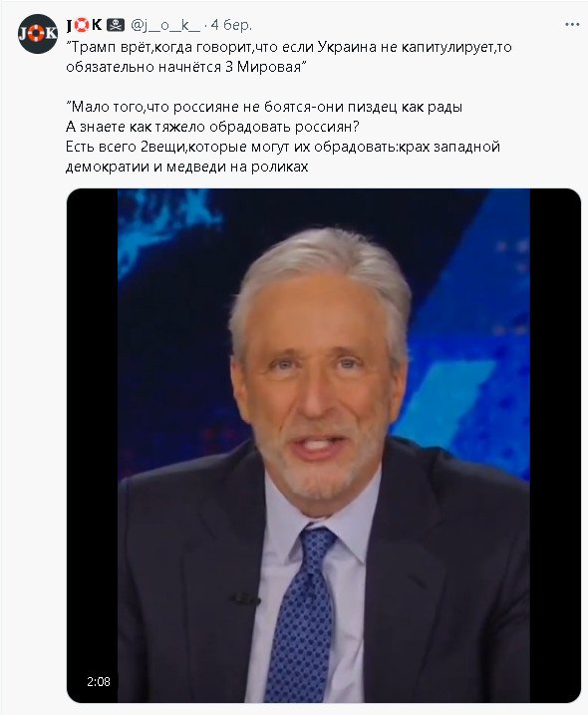588x715 pixels.
Task: Click the line "обязательно начнётся 3 Мировая"
Action: point(186,68)
